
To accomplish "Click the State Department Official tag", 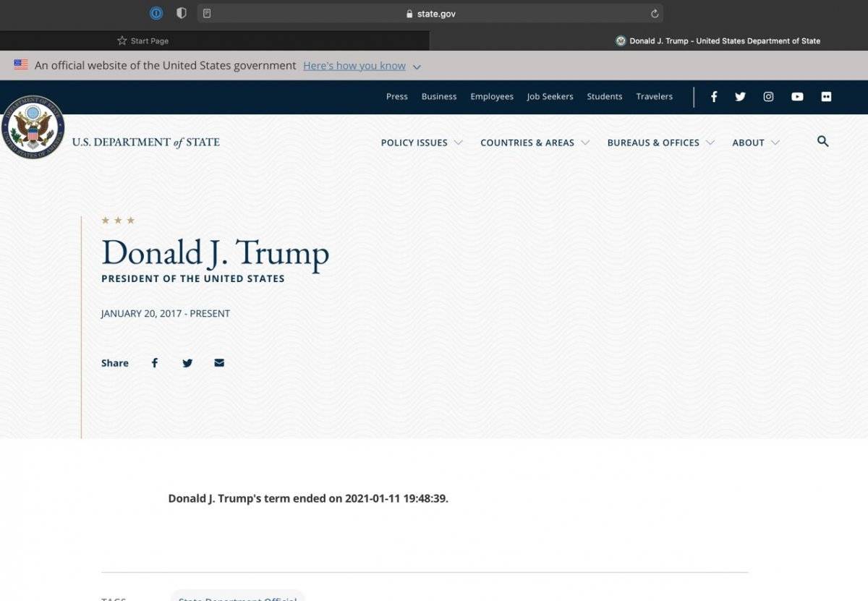I will tap(237, 598).
